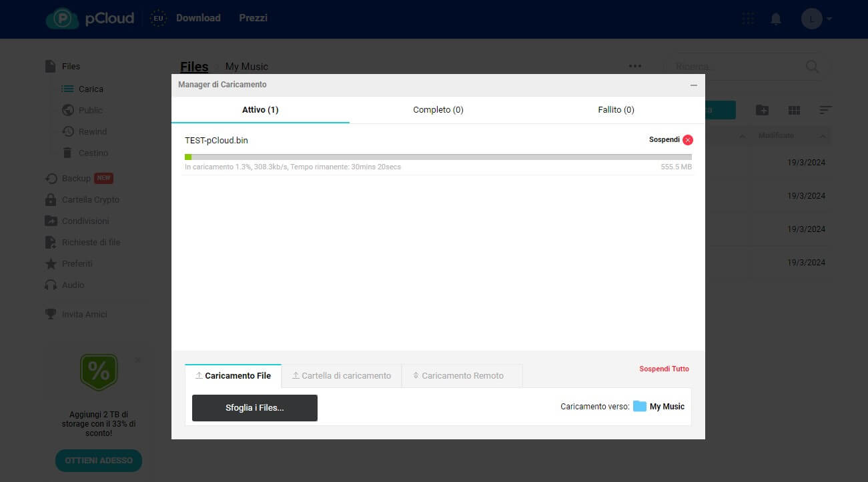Switch to the Completo (0) tab
This screenshot has width=868, height=482.
(438, 109)
